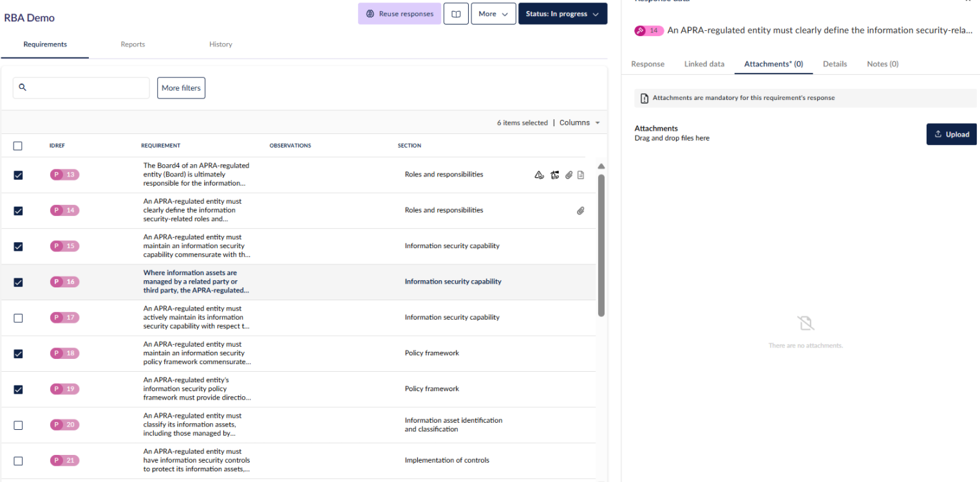This screenshot has width=980, height=482.
Task: Click 'Drag and drop files here' area
Action: point(672,138)
